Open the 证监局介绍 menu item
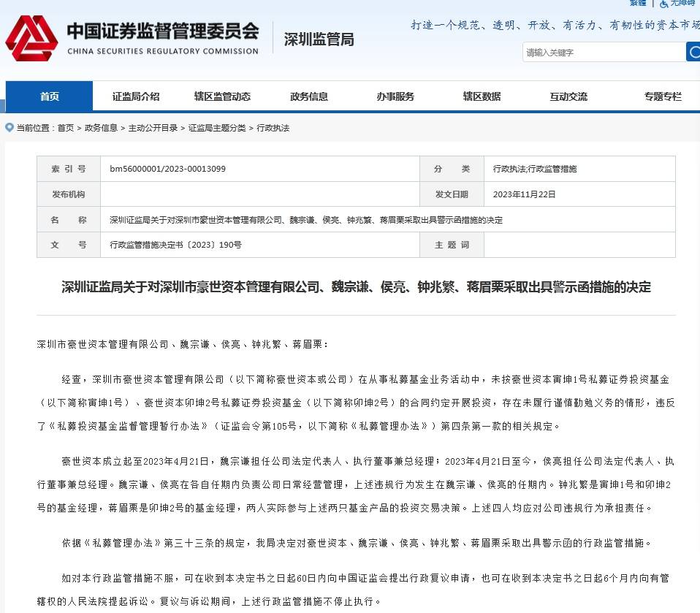700x613 pixels. tap(136, 96)
